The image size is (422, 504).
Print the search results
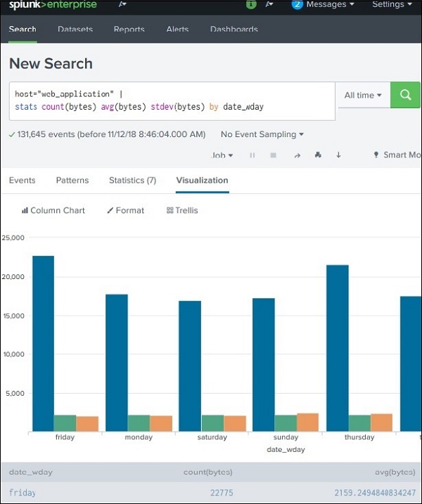click(317, 155)
